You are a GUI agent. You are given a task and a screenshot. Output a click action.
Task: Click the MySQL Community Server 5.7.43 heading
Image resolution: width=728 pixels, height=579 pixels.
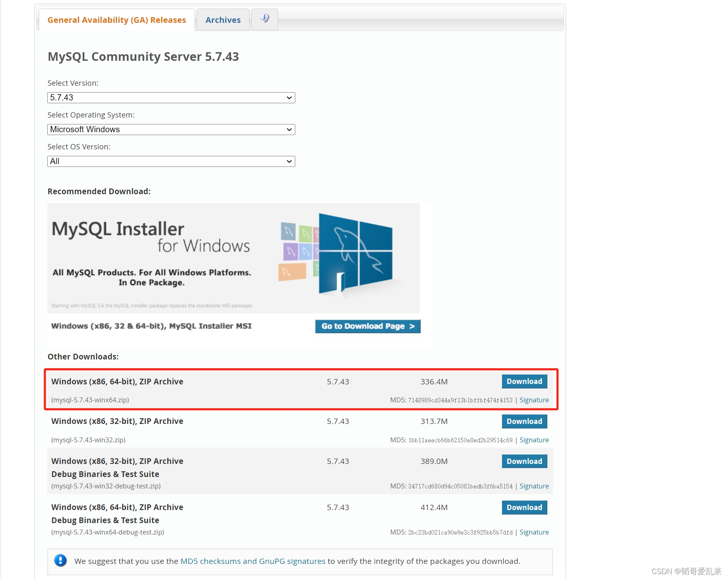pyautogui.click(x=143, y=57)
